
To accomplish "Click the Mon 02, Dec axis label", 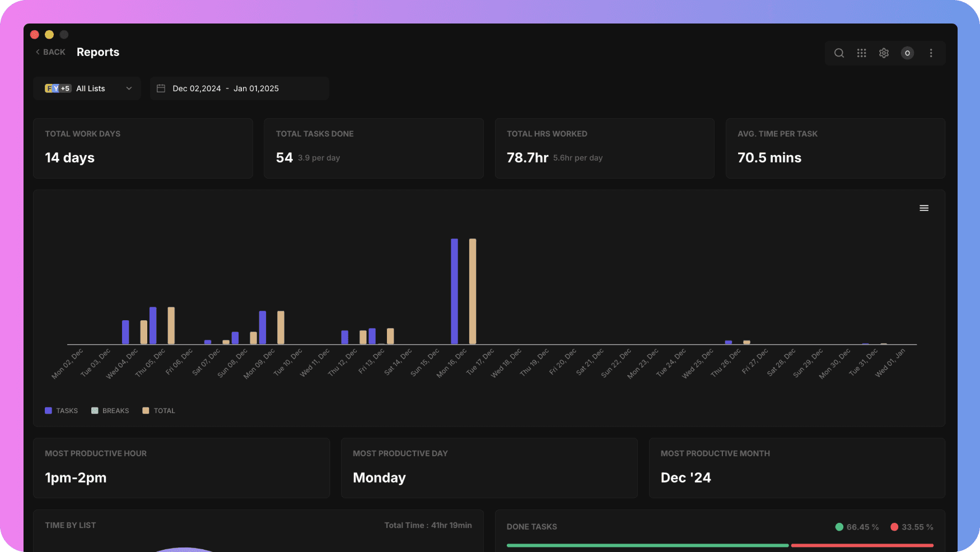I will pos(67,363).
